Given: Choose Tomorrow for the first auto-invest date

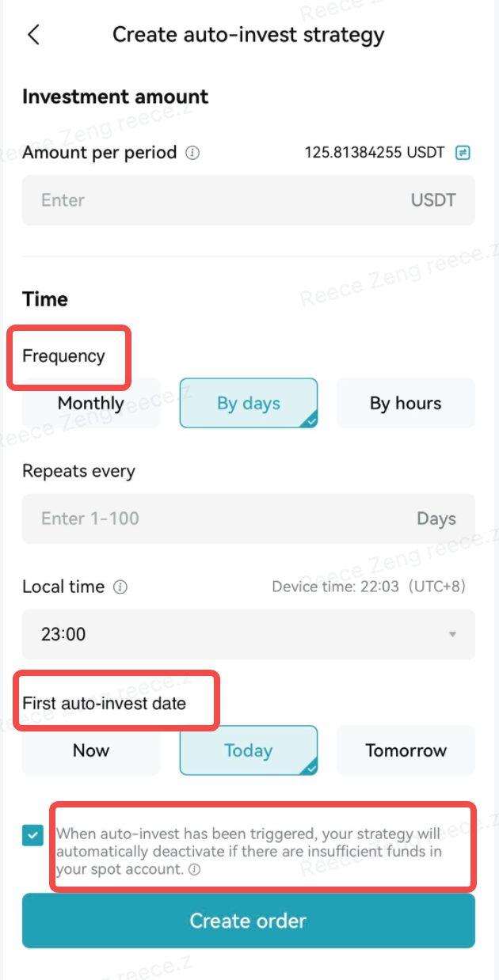Looking at the screenshot, I should point(406,750).
